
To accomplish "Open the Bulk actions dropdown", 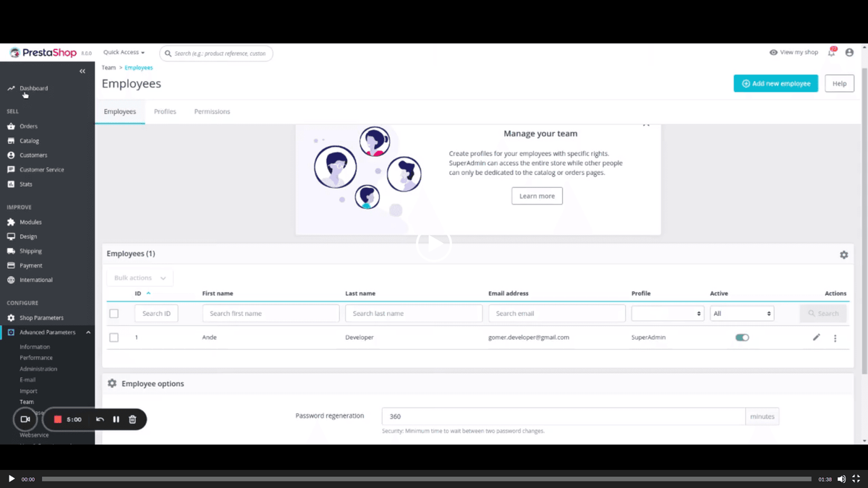I will [140, 278].
